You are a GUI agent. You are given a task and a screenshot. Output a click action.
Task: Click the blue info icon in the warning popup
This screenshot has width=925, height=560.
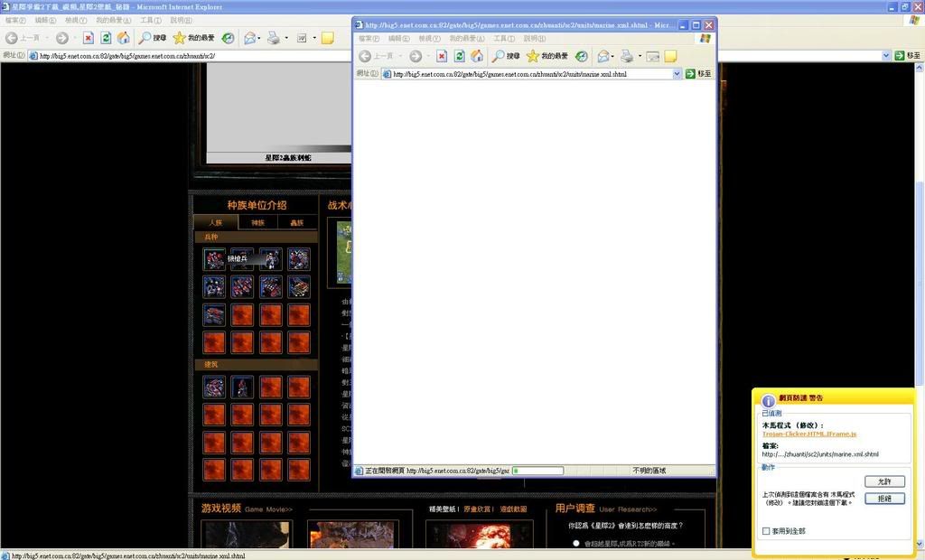tap(768, 400)
